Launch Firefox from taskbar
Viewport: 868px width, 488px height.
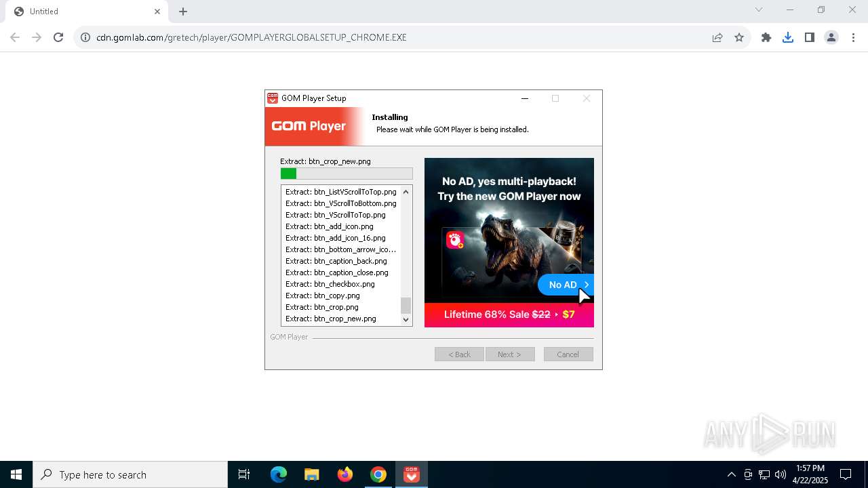click(x=345, y=474)
